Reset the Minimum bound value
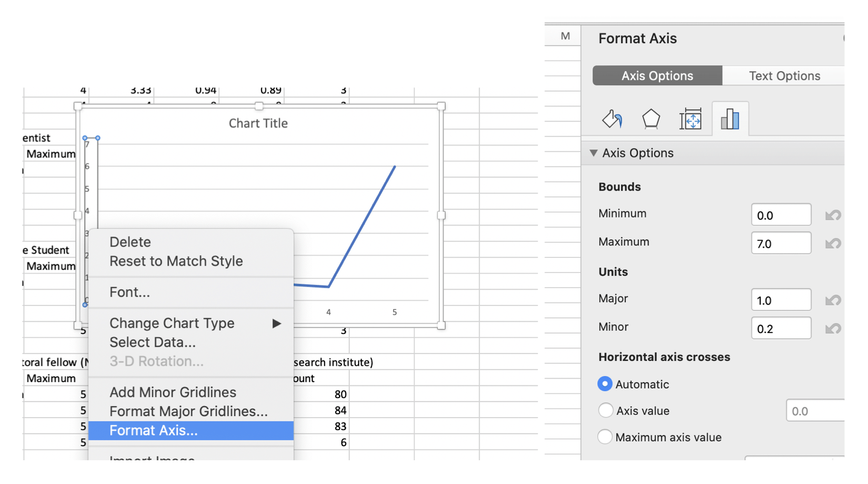The height and width of the screenshot is (484, 868). pos(833,215)
